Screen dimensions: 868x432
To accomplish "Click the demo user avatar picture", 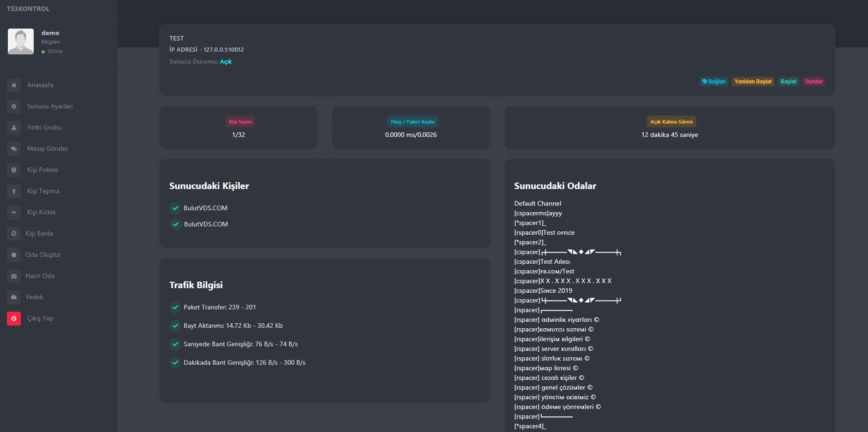I will click(x=21, y=41).
